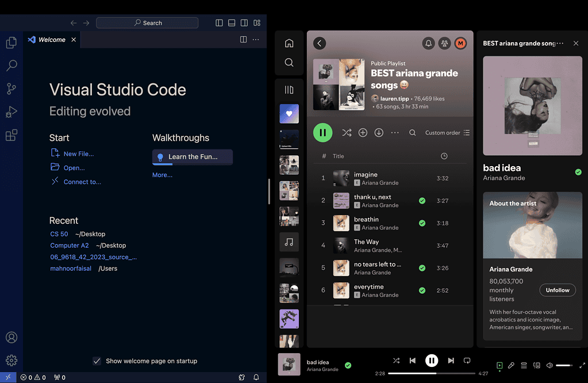
Task: Expand the VS Code Manage gear menu
Action: 11,361
